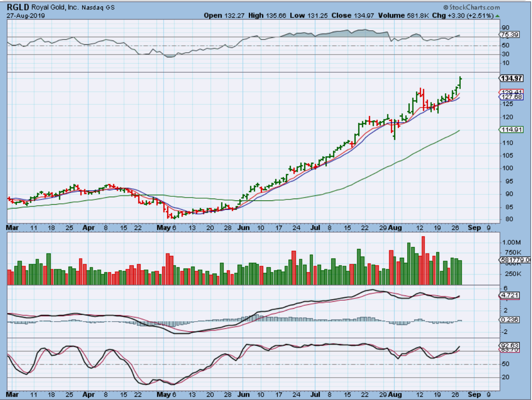Click 'May' on the date axis under the price chart
This screenshot has height=400, width=532.
(163, 228)
